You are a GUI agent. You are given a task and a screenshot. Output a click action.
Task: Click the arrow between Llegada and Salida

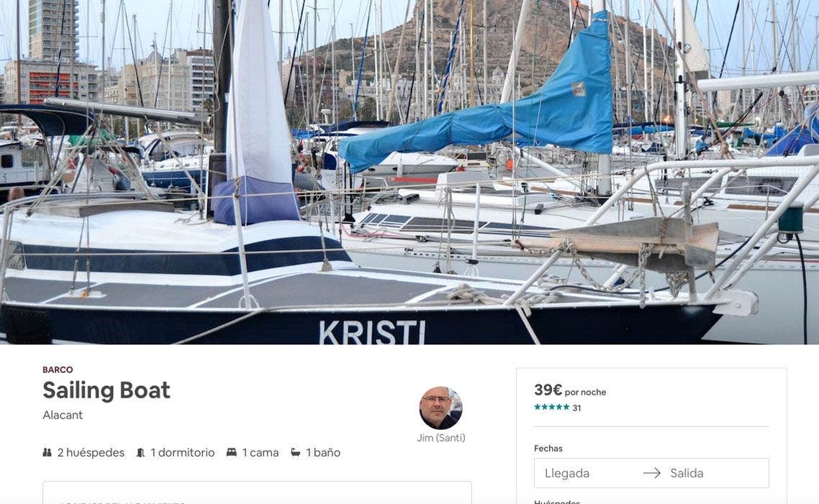coord(652,472)
